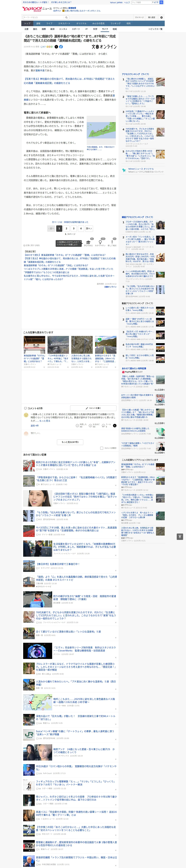Open 春日井市 名鉄春日井駅 article
The image size is (186, 868).
pyautogui.click(x=58, y=564)
